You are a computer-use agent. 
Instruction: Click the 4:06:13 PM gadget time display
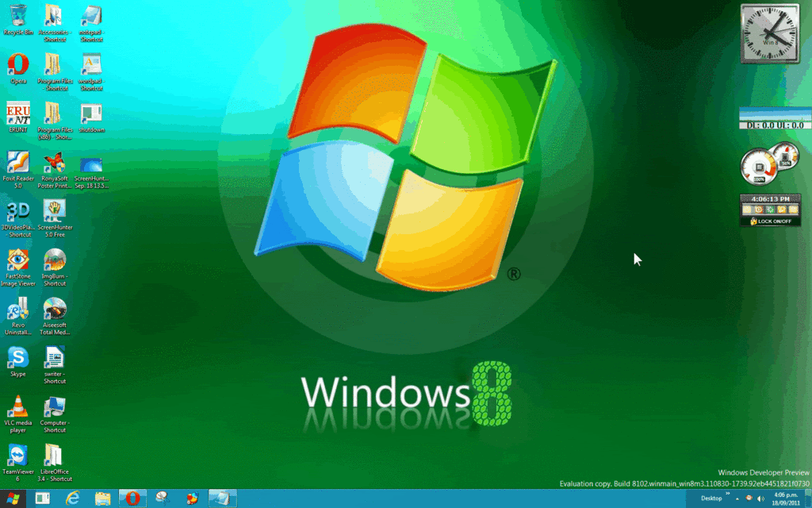tap(771, 199)
